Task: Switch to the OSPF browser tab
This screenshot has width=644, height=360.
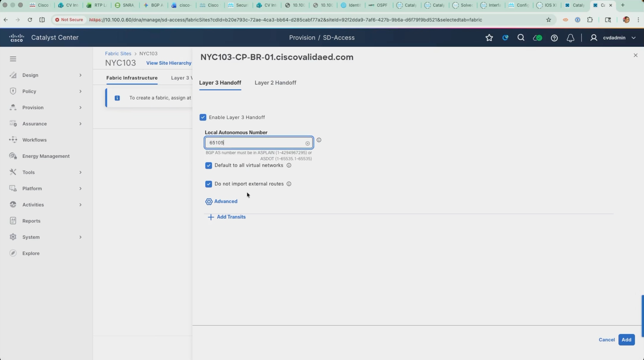Action: point(379,5)
